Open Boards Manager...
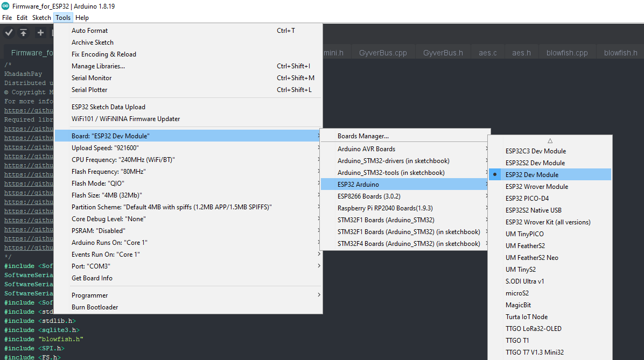Screen dimensions: 644x360 click(x=404, y=136)
